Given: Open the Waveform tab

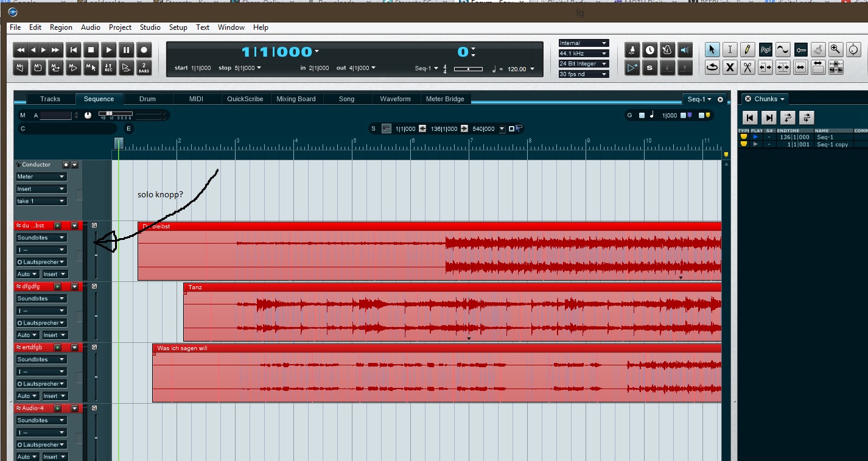Looking at the screenshot, I should click(395, 99).
